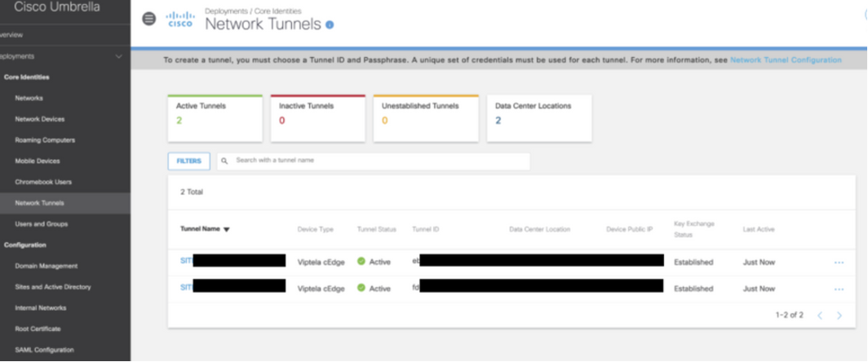Screen dimensions: 868x362
Task: Click the tunnel name search field
Action: point(374,161)
